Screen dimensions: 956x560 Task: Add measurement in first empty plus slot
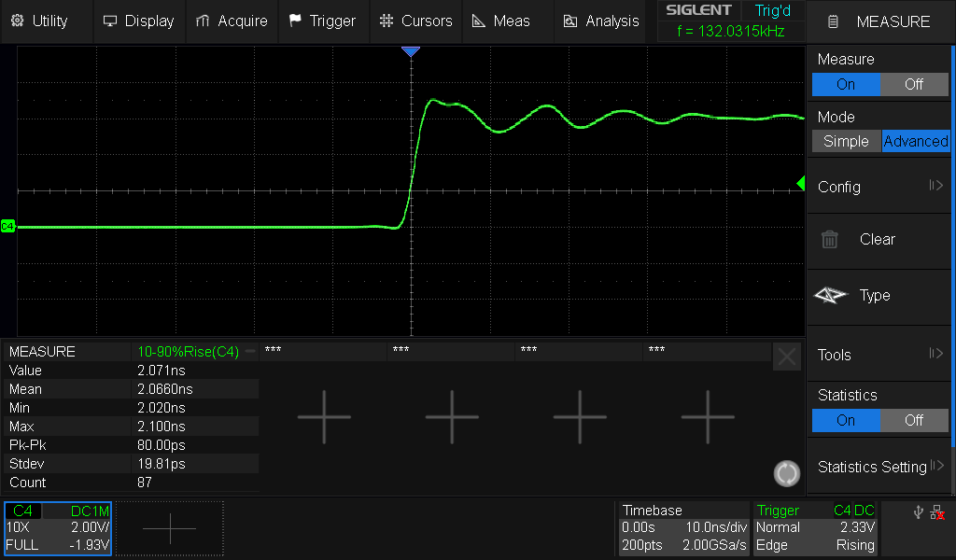[324, 416]
